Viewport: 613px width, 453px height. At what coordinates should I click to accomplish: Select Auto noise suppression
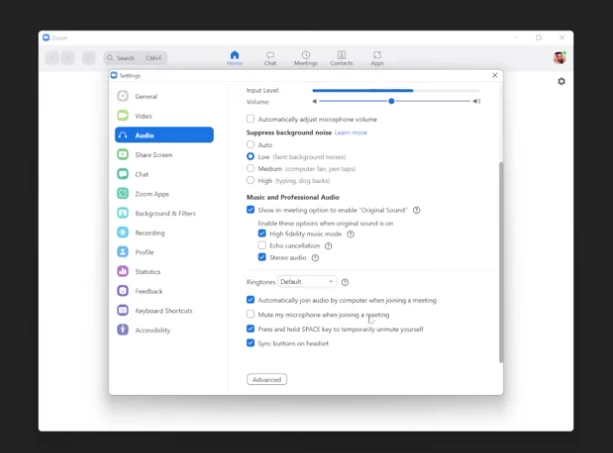(x=251, y=145)
